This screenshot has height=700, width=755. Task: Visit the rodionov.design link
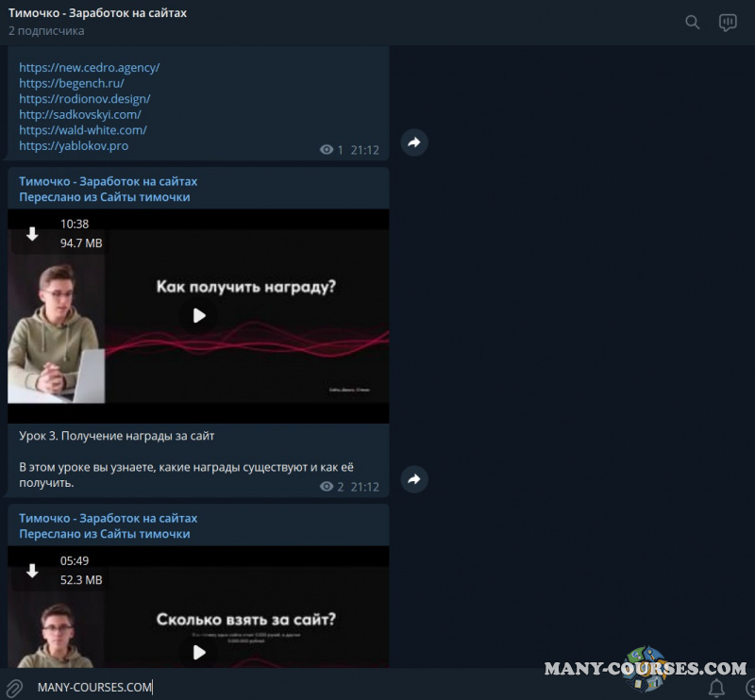(85, 99)
